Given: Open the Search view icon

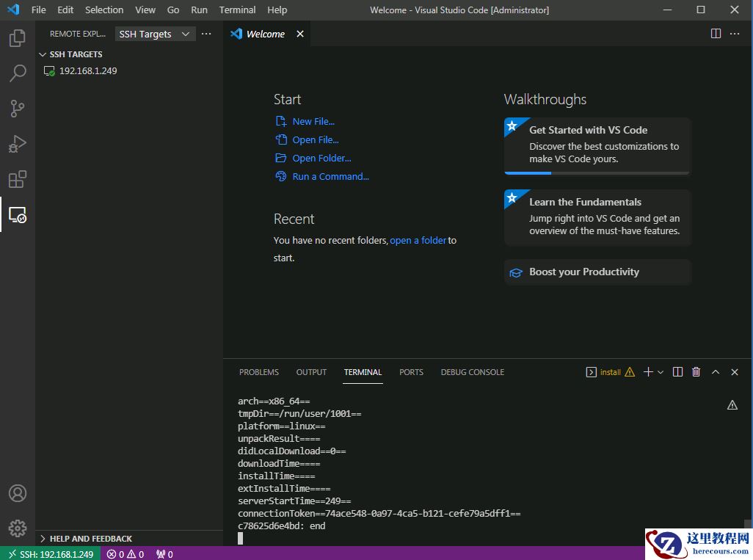Looking at the screenshot, I should point(18,73).
